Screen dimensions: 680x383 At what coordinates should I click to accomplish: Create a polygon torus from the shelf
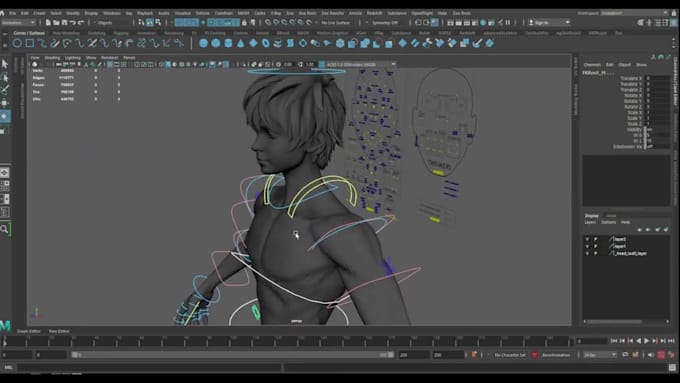click(x=265, y=43)
